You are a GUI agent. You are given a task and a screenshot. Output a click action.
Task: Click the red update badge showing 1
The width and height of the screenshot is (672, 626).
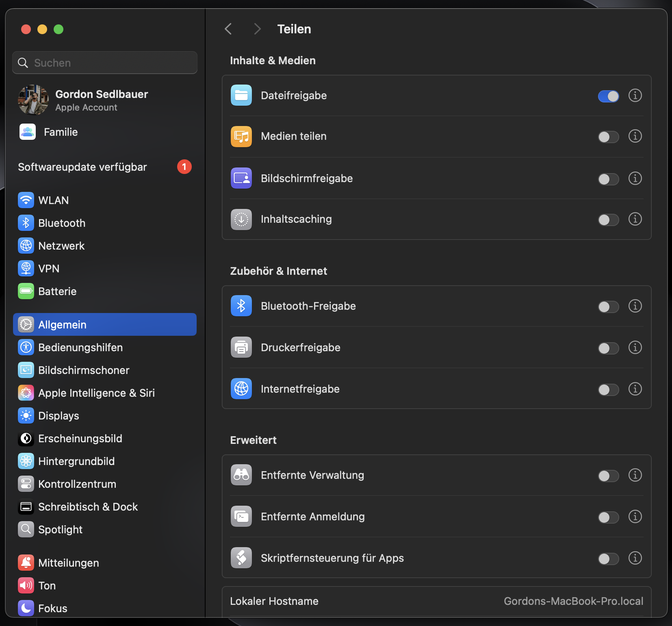184,167
